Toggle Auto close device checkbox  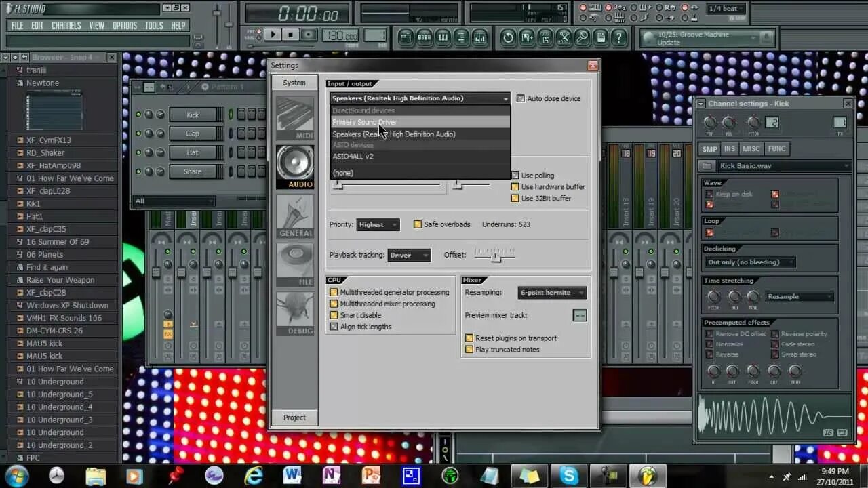coord(521,98)
